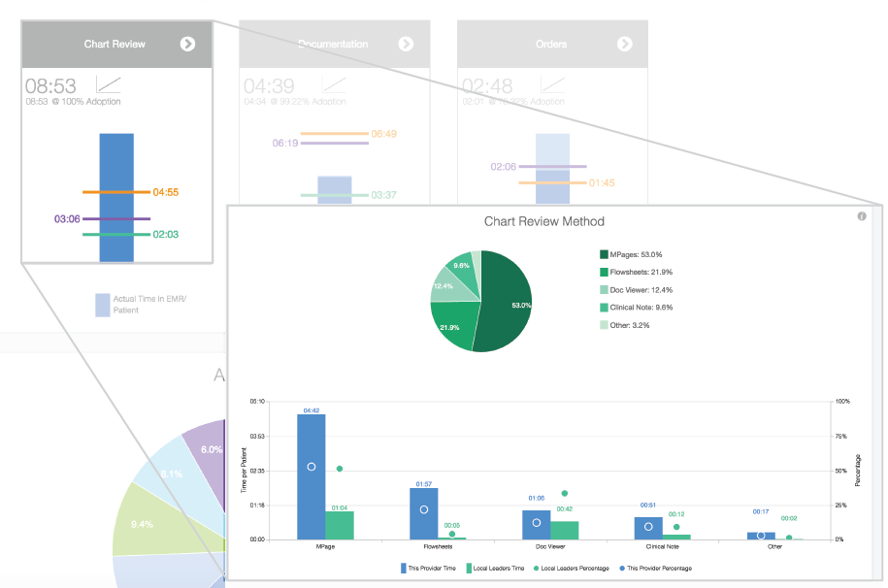Click the 12.4% pie slice
Screen dimensions: 888x588
click(x=450, y=287)
